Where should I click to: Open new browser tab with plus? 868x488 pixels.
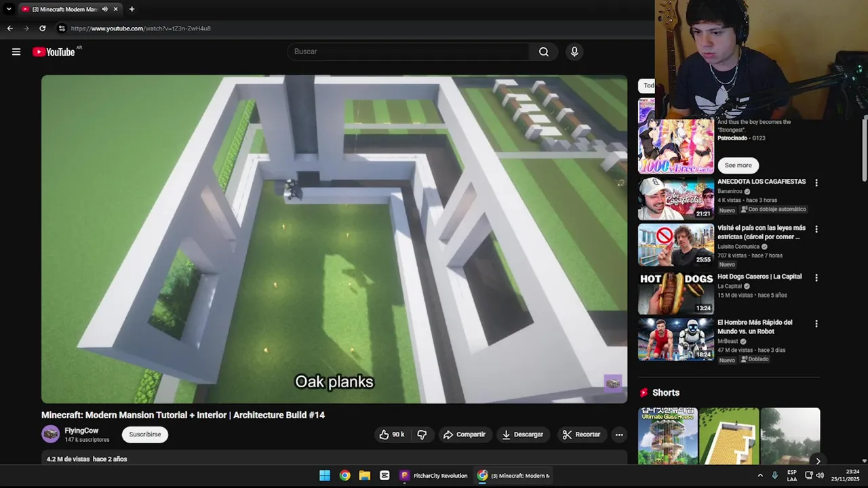click(132, 9)
